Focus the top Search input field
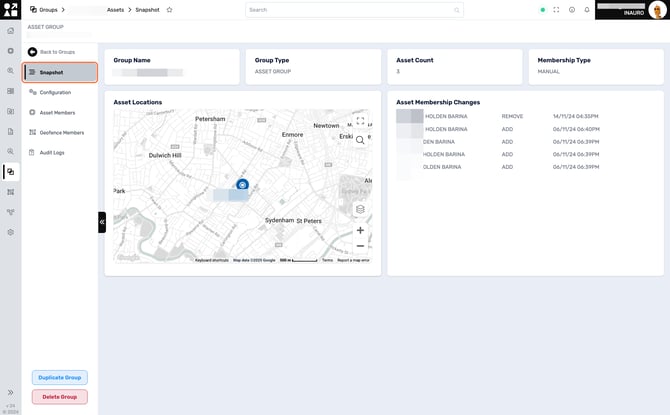 point(354,10)
